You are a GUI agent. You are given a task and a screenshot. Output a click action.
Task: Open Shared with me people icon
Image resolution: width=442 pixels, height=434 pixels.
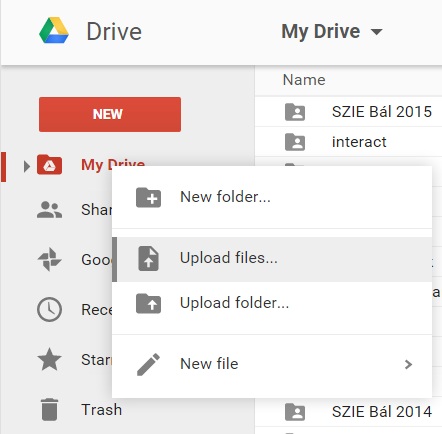click(x=49, y=210)
